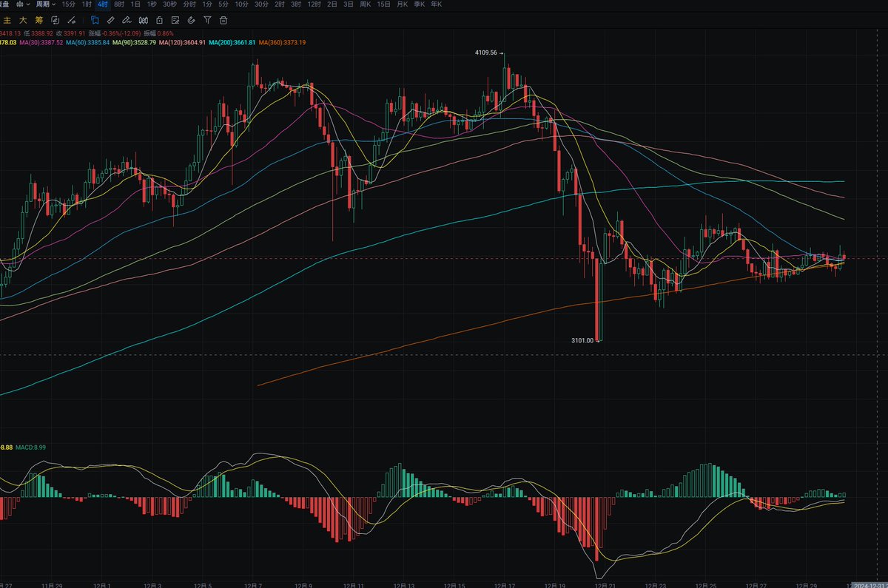Click the edit note icon
Image resolution: width=888 pixels, height=588 pixels.
(x=175, y=20)
